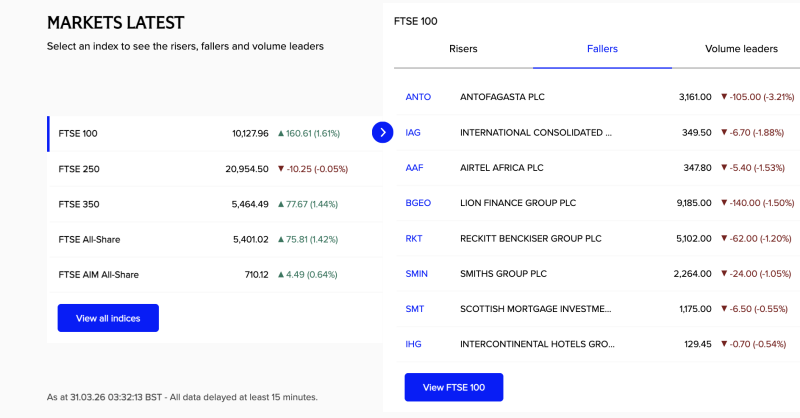The height and width of the screenshot is (418, 800).
Task: Open the SMT ticker link
Action: [x=415, y=309]
